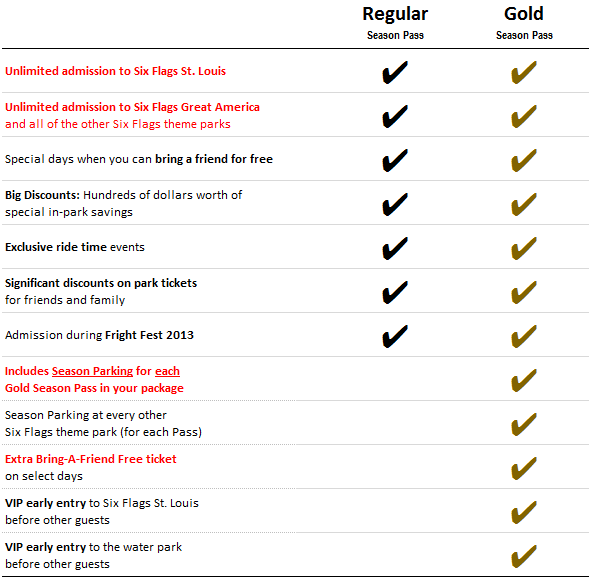Viewport: 591px width, 583px height.
Task: Click the gold checkmark for bring a friend free
Action: pos(524,160)
